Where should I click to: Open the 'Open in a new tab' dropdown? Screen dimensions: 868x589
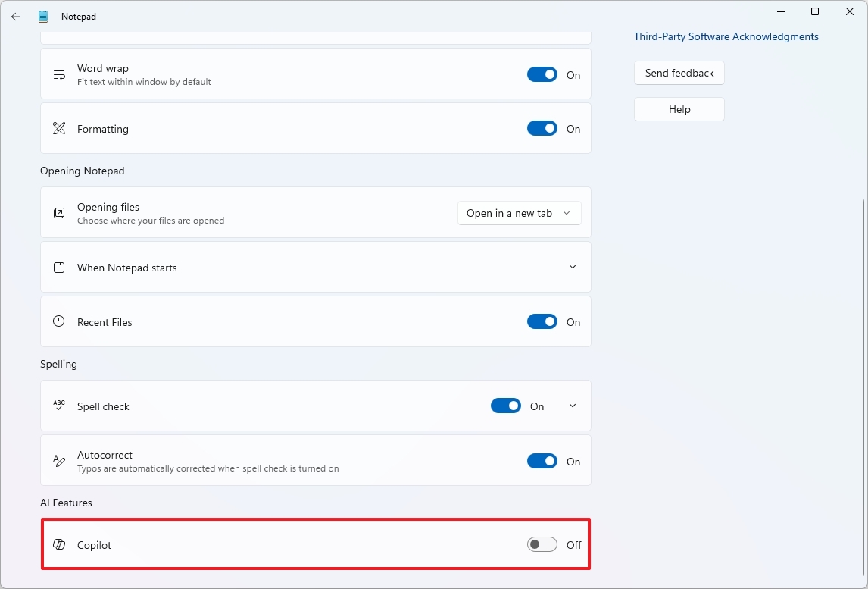pos(519,213)
